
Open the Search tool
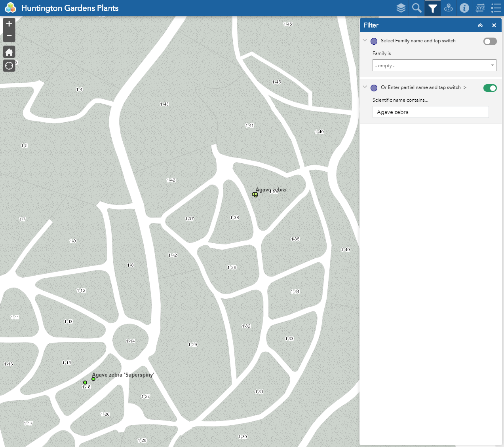(417, 8)
